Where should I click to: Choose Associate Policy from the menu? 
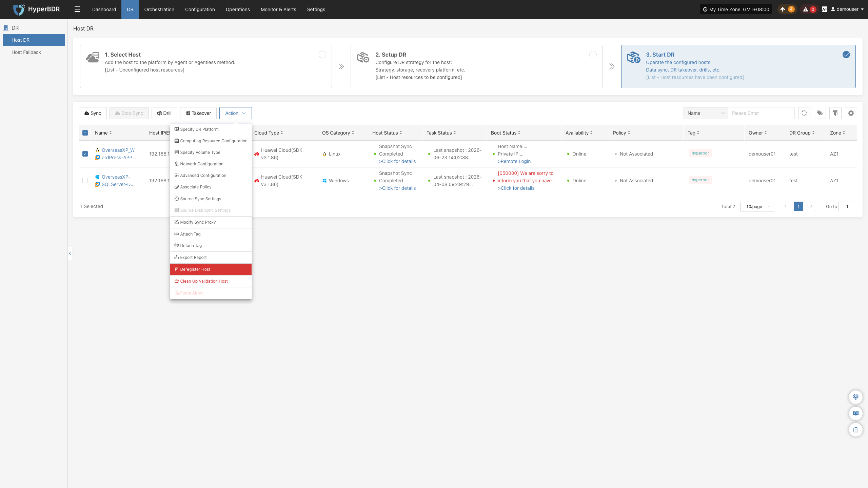[x=211, y=187]
